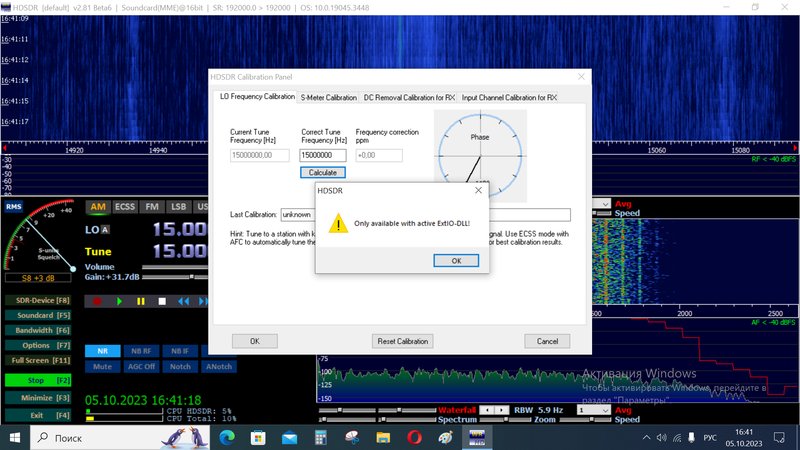Close the HDSDR warning message box
This screenshot has width=800, height=450.
[478, 190]
